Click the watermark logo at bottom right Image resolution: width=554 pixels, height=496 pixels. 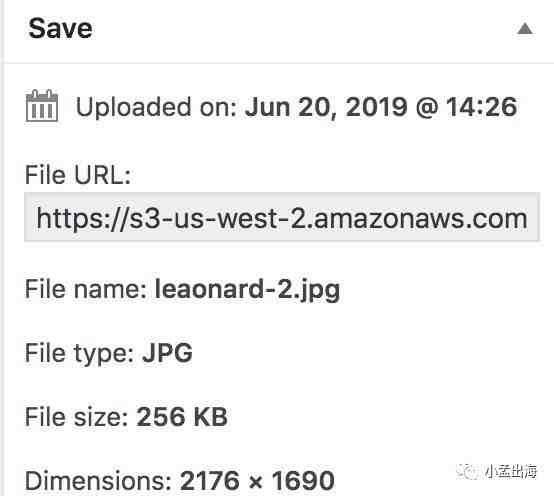click(x=468, y=471)
